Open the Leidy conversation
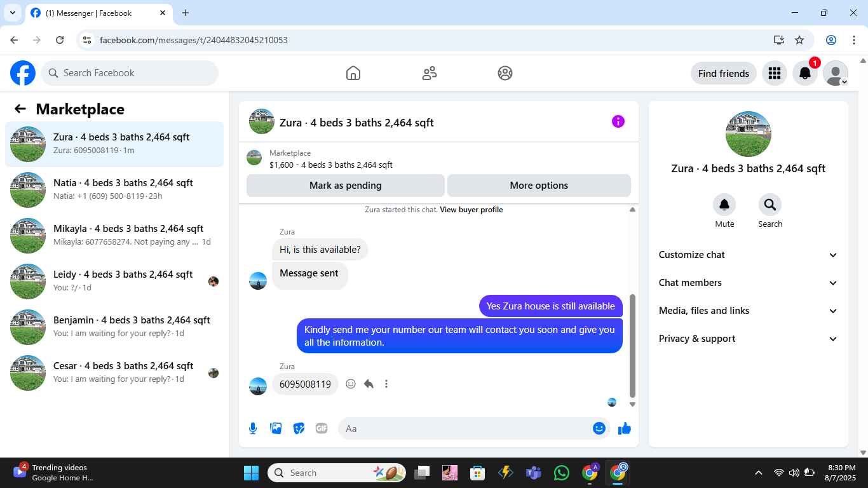The image size is (868, 488). 114,281
